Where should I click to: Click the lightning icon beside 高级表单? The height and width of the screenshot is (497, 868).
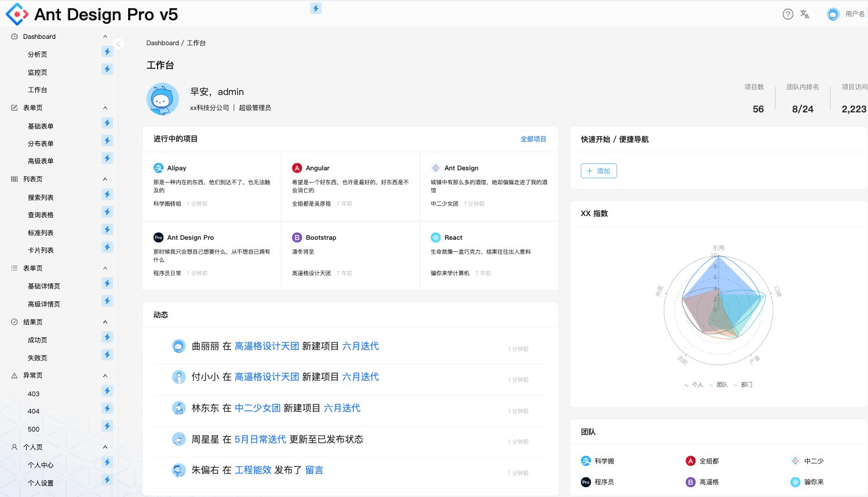coord(107,158)
